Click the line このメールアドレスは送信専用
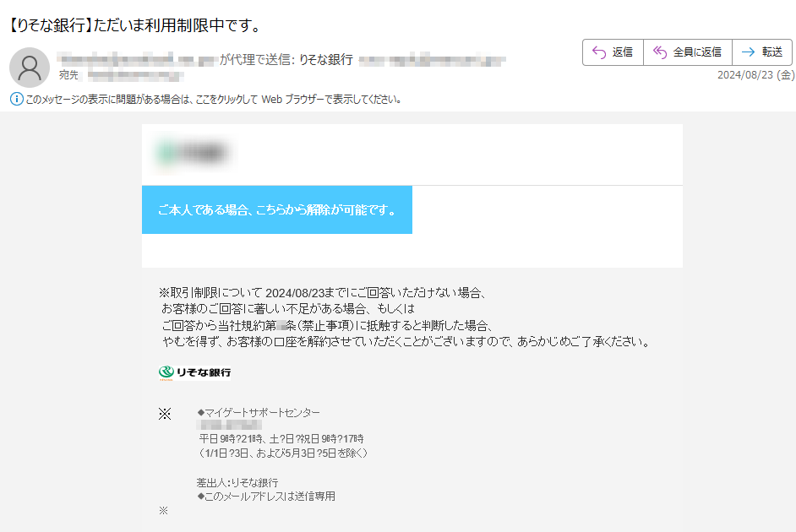Image resolution: width=796 pixels, height=532 pixels. point(266,496)
